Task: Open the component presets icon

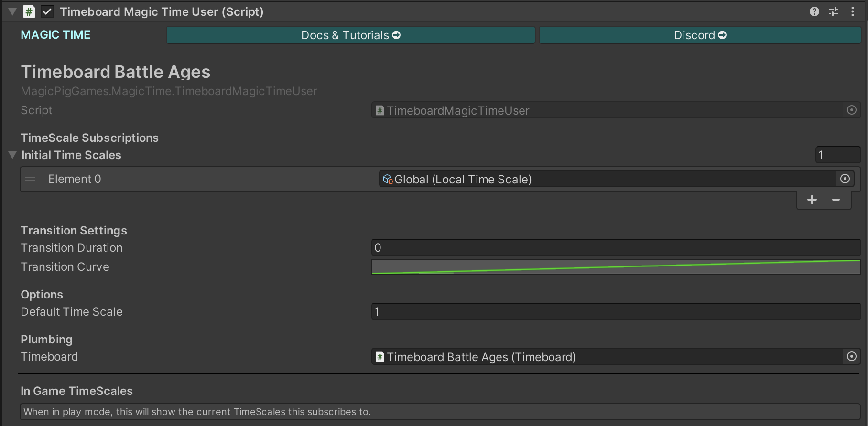Action: (834, 11)
